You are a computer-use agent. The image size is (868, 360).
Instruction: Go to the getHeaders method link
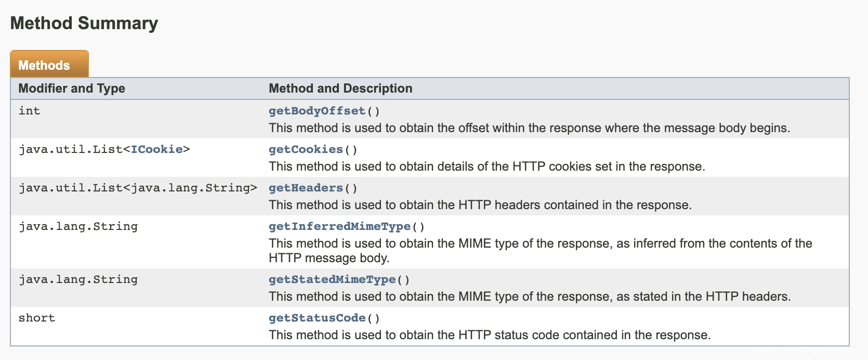[306, 188]
